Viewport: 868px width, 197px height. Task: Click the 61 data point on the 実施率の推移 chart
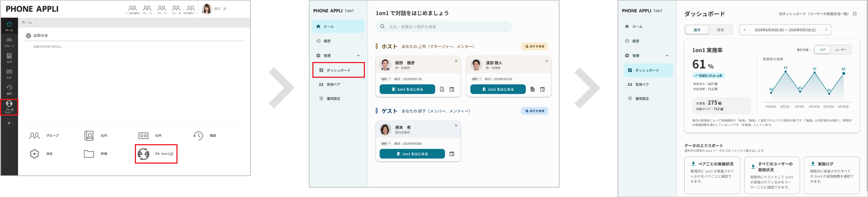pyautogui.click(x=844, y=73)
